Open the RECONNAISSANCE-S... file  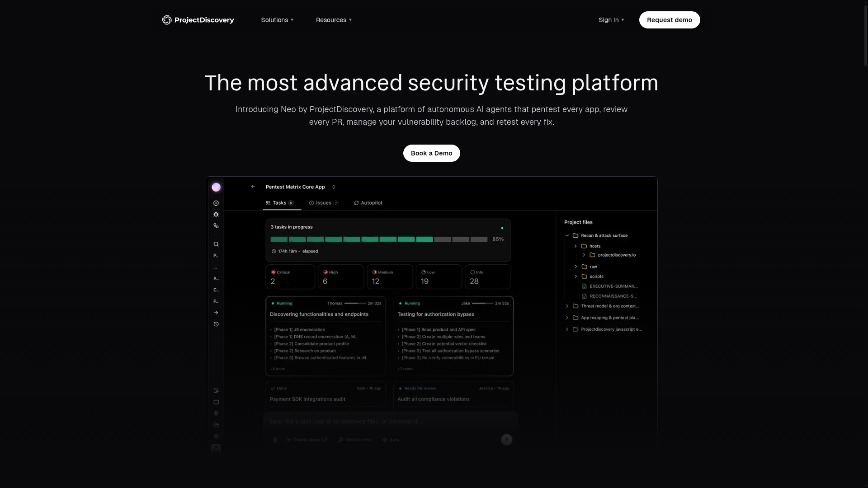point(610,296)
